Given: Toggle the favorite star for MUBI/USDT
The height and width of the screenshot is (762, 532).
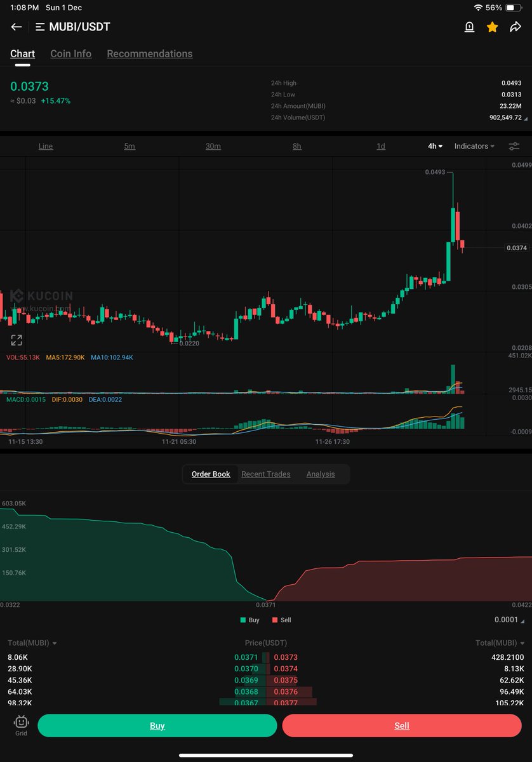Looking at the screenshot, I should pos(492,27).
